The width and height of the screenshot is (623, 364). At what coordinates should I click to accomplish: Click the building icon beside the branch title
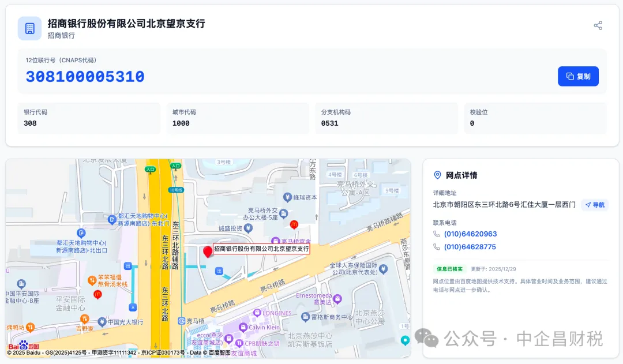coord(29,28)
